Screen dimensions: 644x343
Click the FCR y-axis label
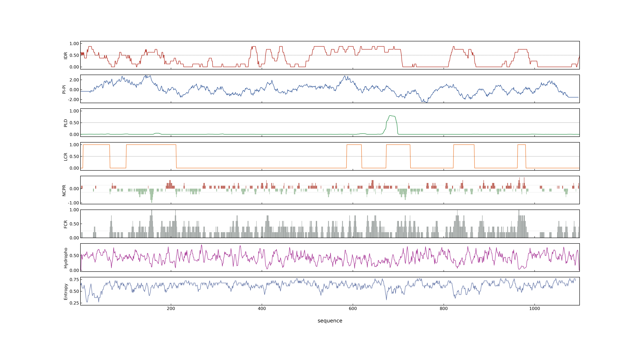(66, 224)
